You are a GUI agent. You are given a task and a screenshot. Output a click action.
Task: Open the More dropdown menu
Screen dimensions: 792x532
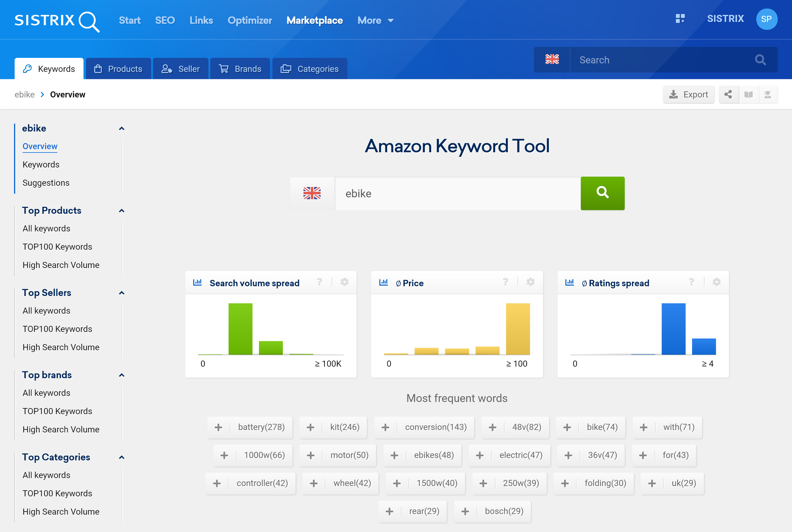click(375, 20)
